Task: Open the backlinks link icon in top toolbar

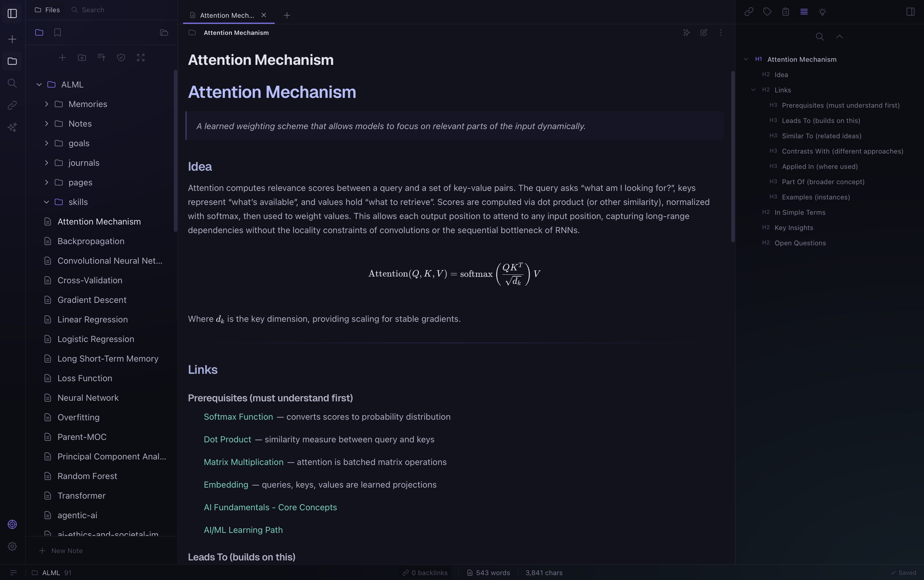Action: [749, 12]
